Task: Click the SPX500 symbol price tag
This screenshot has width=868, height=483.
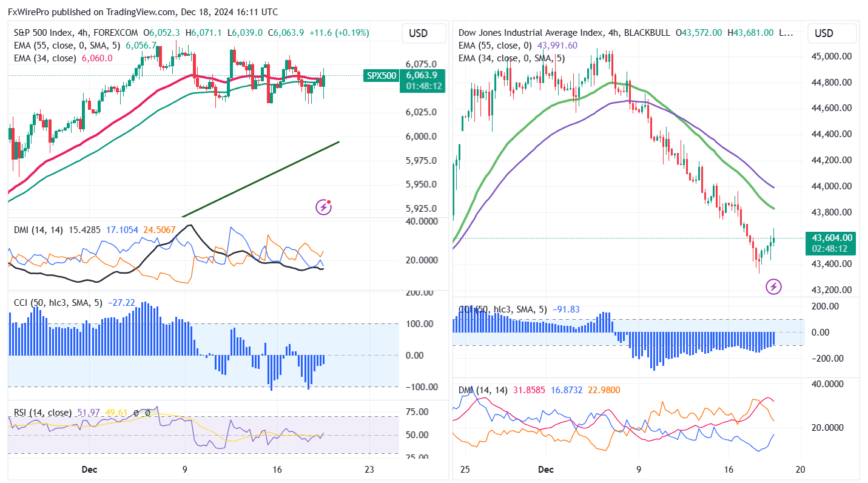Action: click(x=381, y=76)
